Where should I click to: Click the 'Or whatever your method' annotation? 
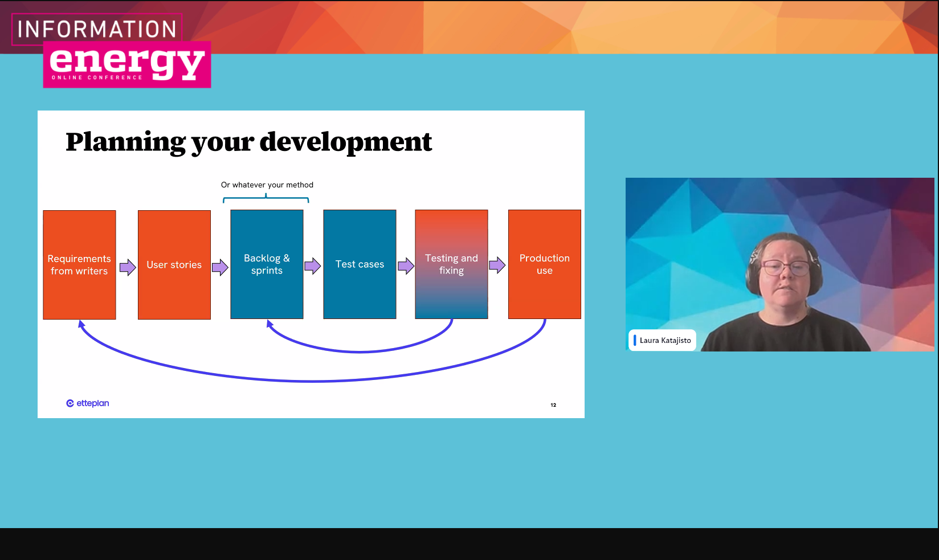click(267, 185)
